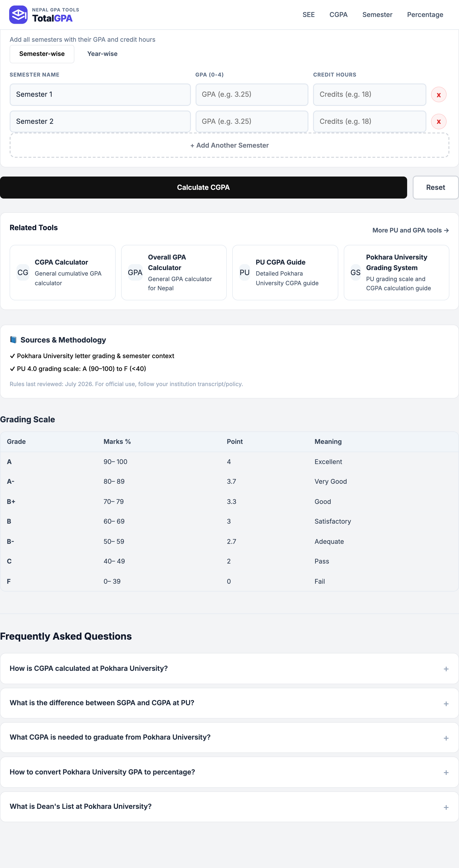Follow 'More PU and GPA tools' link

[410, 230]
